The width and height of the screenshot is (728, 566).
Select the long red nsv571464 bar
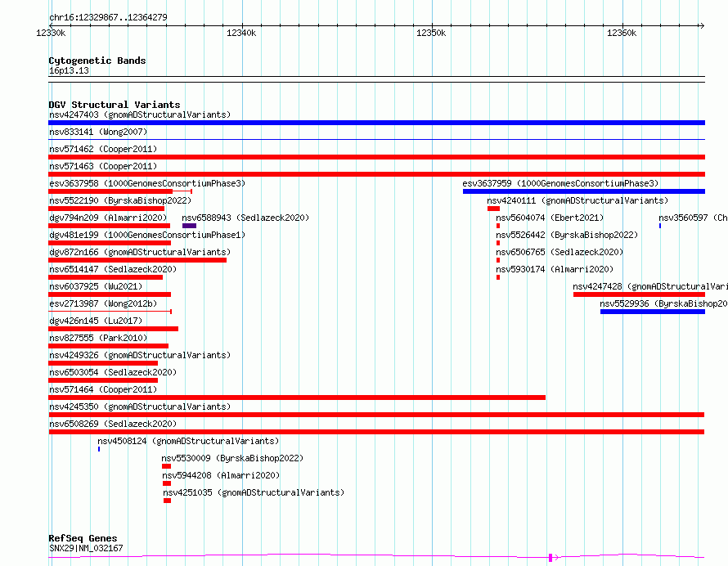coord(297,398)
